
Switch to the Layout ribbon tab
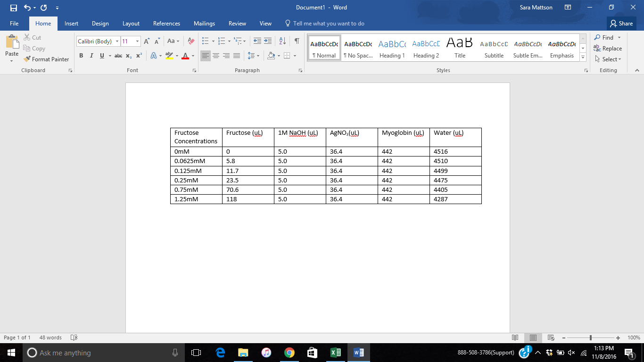tap(131, 24)
